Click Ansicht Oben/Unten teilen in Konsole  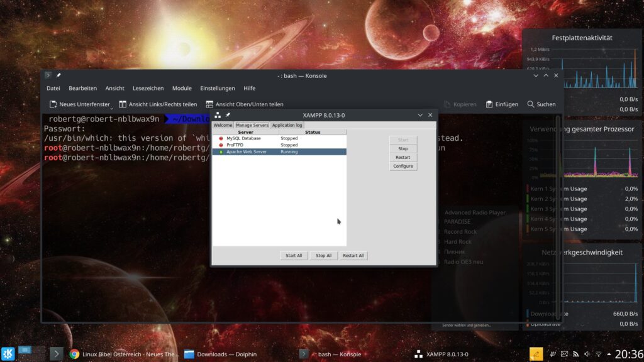pos(245,104)
